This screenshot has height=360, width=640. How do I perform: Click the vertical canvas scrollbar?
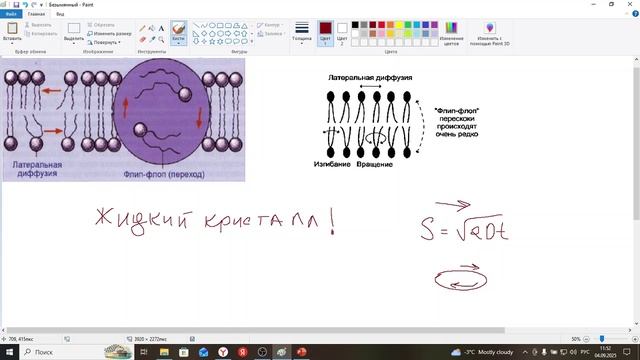pos(636,144)
